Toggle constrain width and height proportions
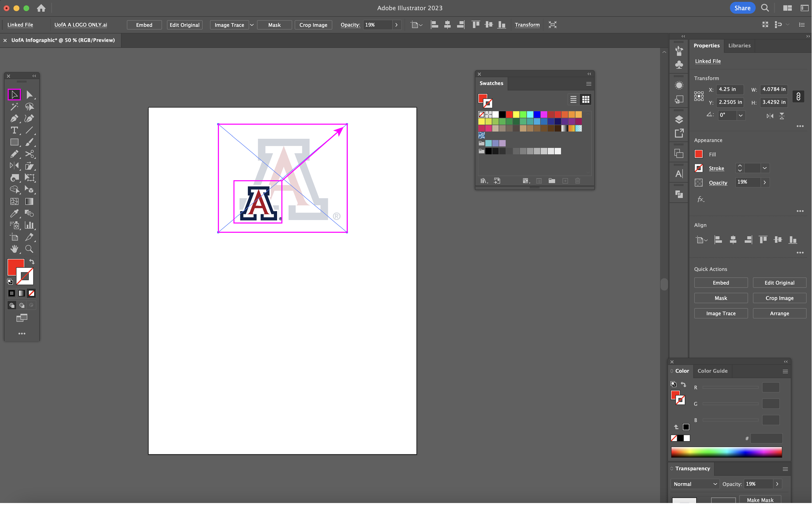The width and height of the screenshot is (812, 520). [798, 97]
